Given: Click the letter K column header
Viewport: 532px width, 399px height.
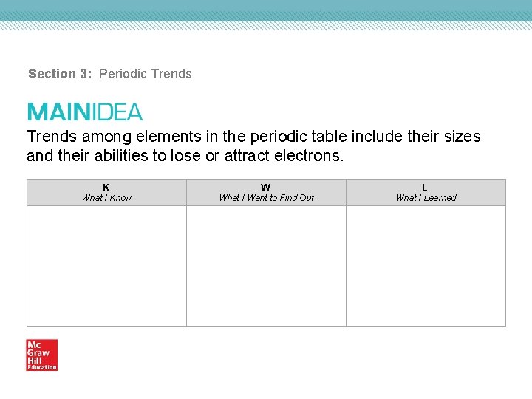Looking at the screenshot, I should (x=106, y=187).
